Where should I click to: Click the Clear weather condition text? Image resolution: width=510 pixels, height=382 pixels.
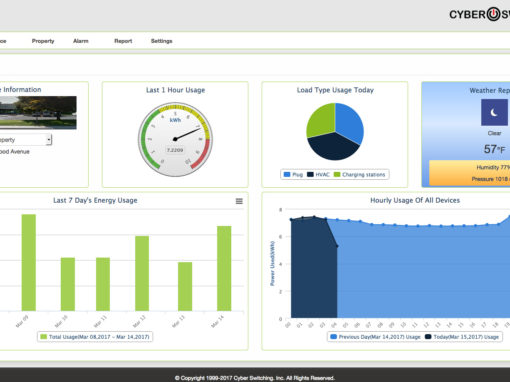tap(494, 133)
